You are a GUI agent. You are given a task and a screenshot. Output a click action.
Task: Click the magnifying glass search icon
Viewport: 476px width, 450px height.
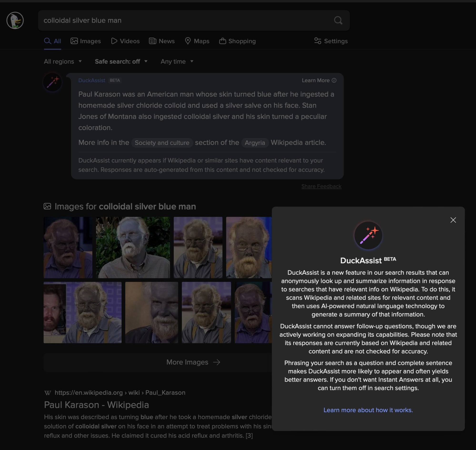[x=338, y=21]
